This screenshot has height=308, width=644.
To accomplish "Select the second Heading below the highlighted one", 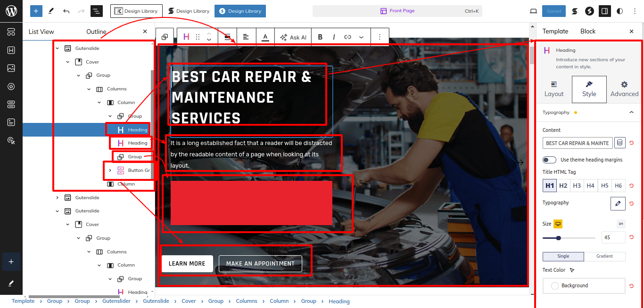I will point(137,143).
